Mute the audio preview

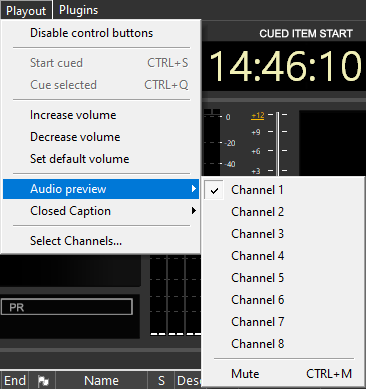tap(283, 374)
